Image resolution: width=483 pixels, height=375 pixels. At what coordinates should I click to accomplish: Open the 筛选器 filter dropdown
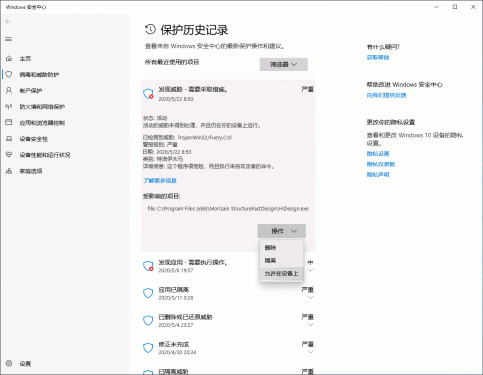pyautogui.click(x=284, y=64)
